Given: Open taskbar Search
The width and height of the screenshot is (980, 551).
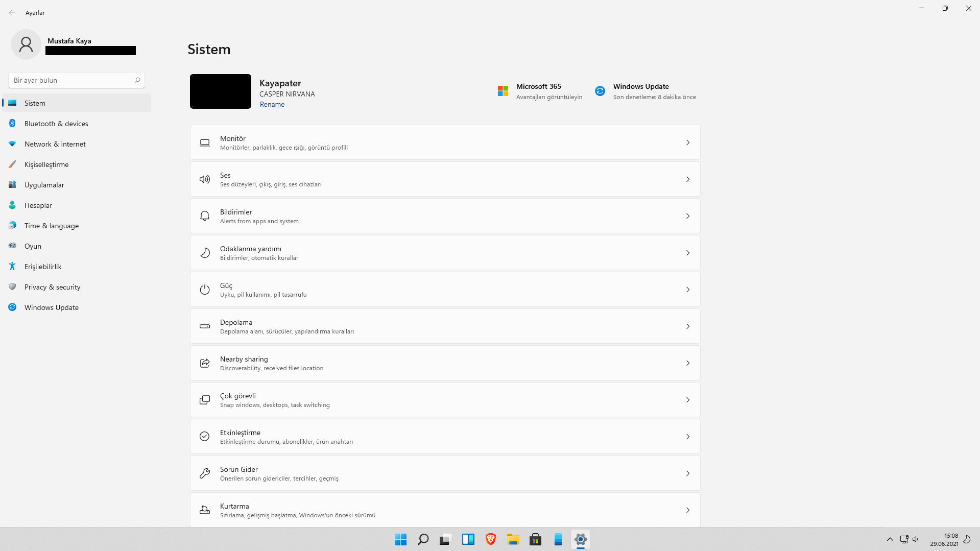Looking at the screenshot, I should 423,539.
